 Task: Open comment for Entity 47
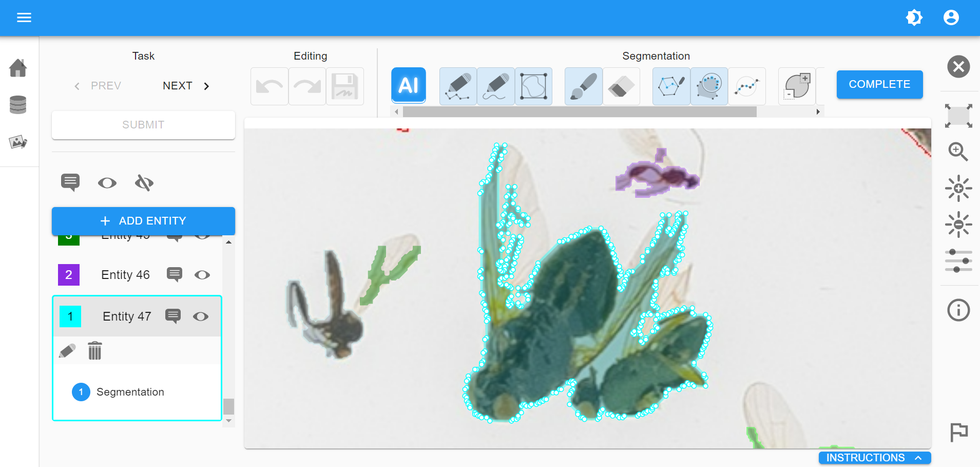173,316
